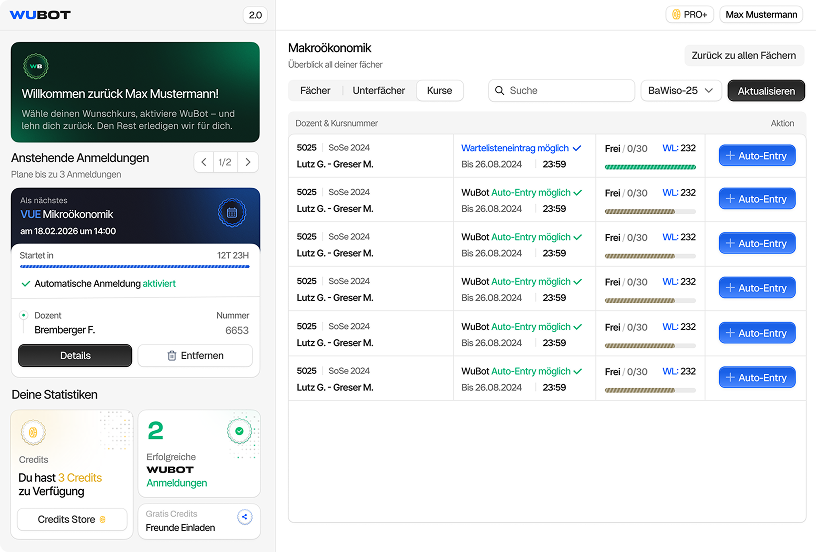Click Auto-Entry in the Wartelisteneintrag row
The width and height of the screenshot is (816, 552).
click(757, 156)
